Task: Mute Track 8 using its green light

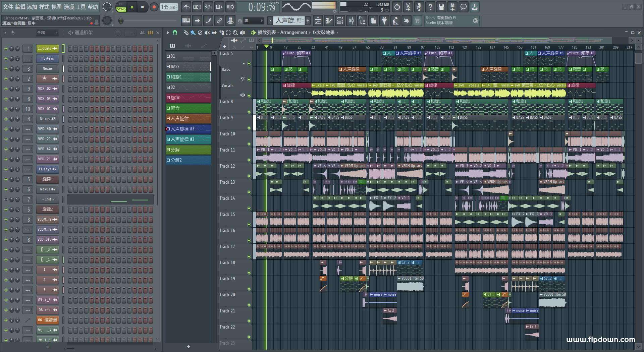Action: (249, 112)
